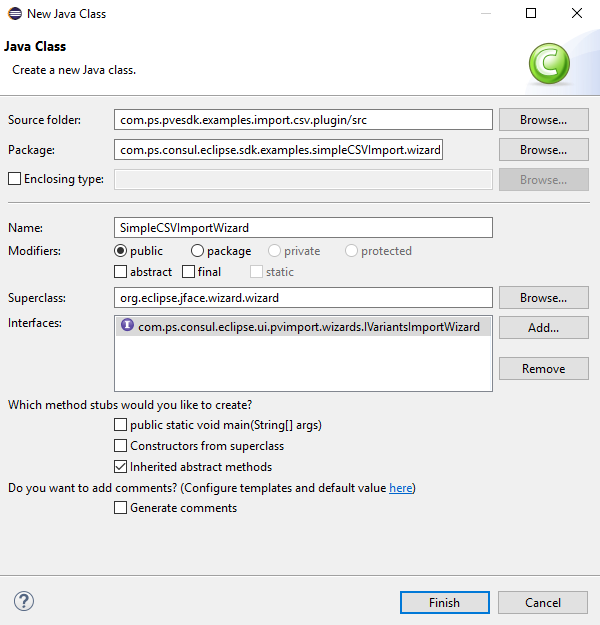Click the Eclipse icon in title bar
Viewport: 600px width, 625px height.
pos(16,14)
